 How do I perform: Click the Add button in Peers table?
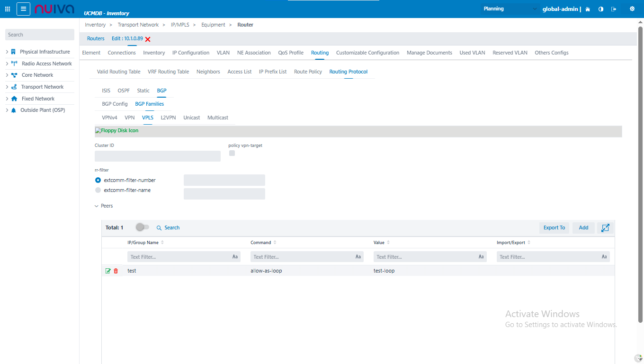click(583, 227)
